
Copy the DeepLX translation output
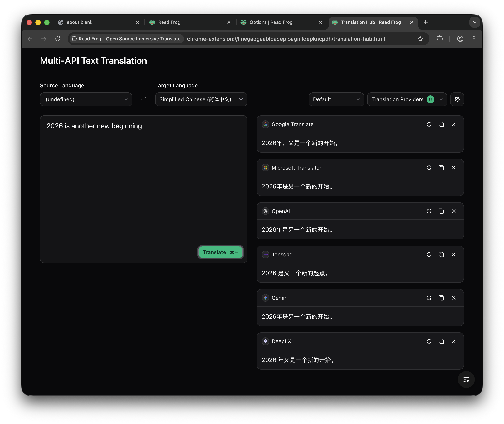pyautogui.click(x=441, y=341)
